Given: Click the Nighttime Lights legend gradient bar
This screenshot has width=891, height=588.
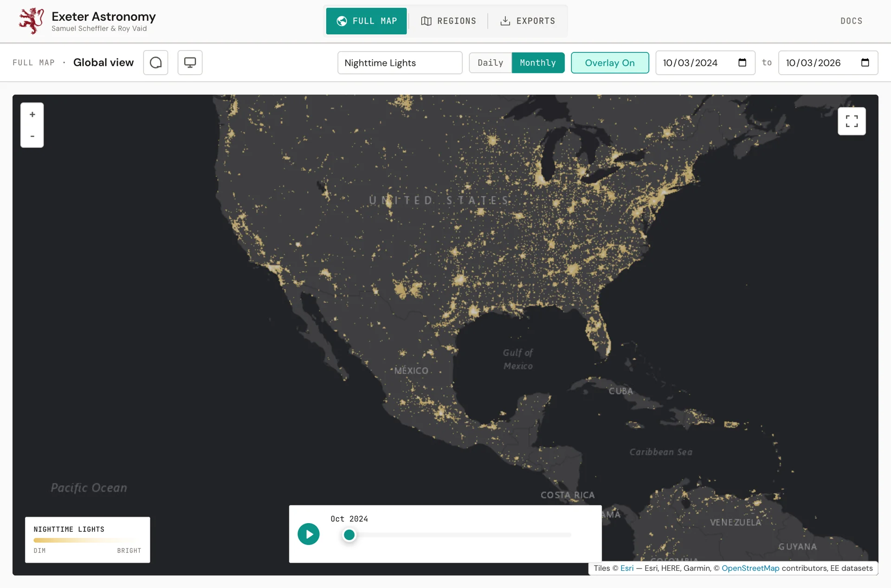Looking at the screenshot, I should pyautogui.click(x=84, y=540).
